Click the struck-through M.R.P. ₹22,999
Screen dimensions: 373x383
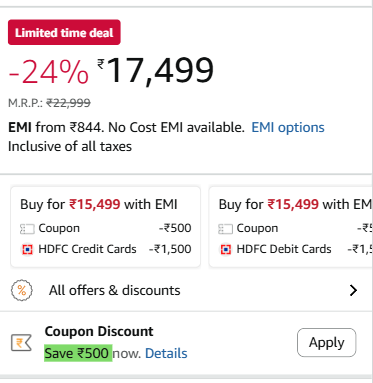[x=68, y=103]
